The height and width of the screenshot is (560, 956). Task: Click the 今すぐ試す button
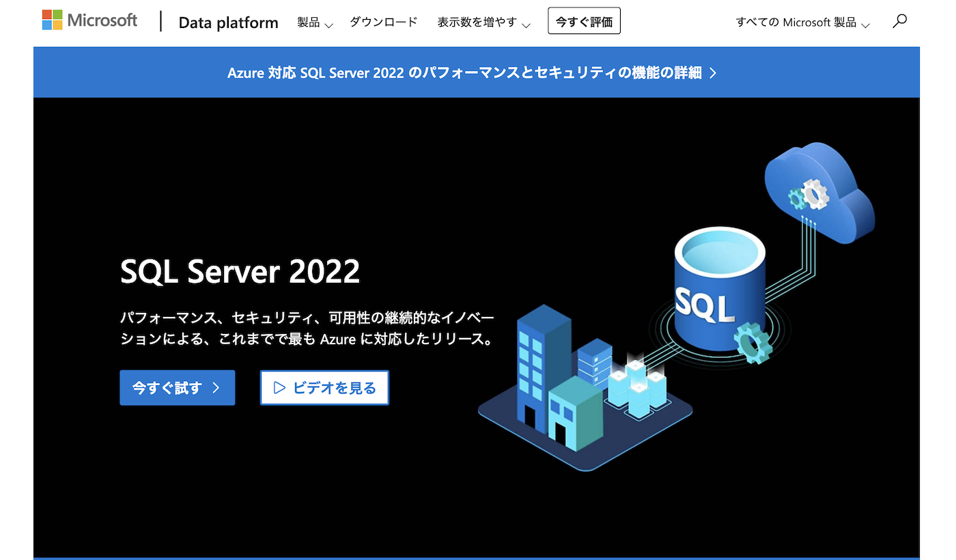178,387
